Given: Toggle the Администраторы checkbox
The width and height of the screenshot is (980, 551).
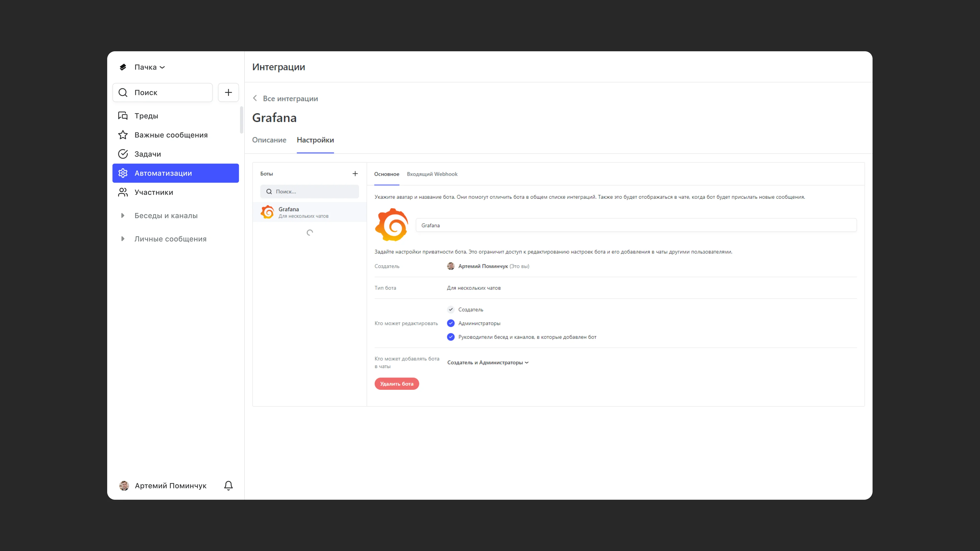Looking at the screenshot, I should pos(451,323).
